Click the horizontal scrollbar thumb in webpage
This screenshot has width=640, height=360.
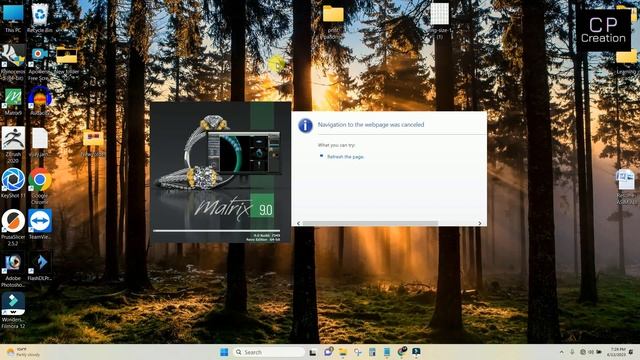370,223
